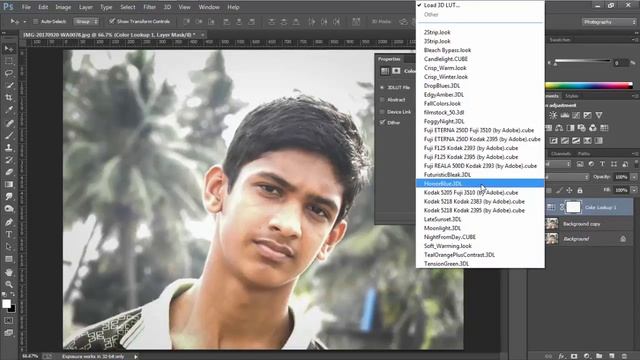The height and width of the screenshot is (360, 640).
Task: Select the Abstract radio button
Action: coord(382,100)
